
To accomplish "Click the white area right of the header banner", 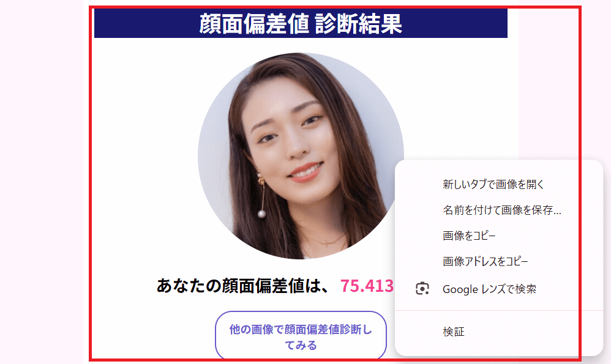I will click(513, 23).
